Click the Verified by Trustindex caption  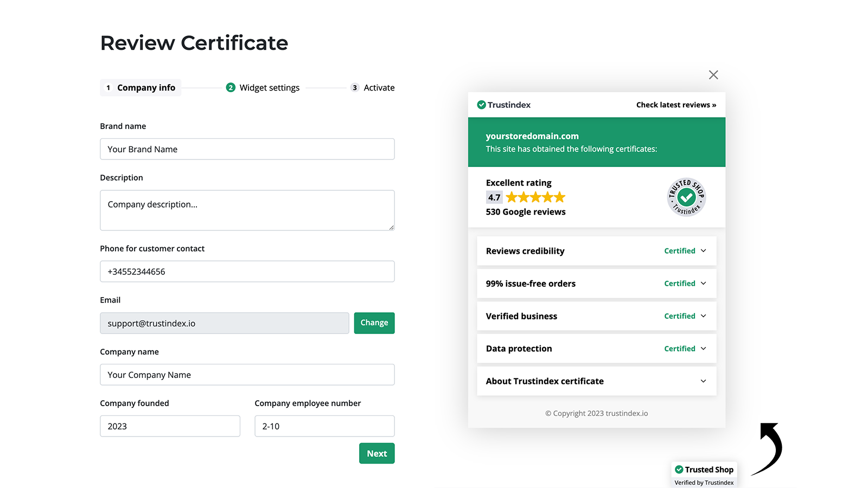[x=704, y=483]
